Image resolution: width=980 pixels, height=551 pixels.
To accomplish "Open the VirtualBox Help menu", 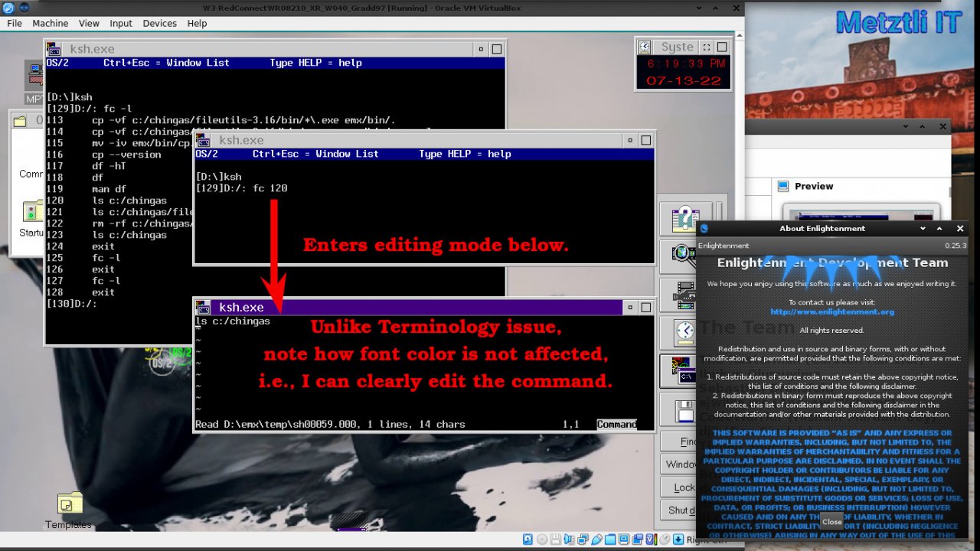I will click(x=197, y=24).
